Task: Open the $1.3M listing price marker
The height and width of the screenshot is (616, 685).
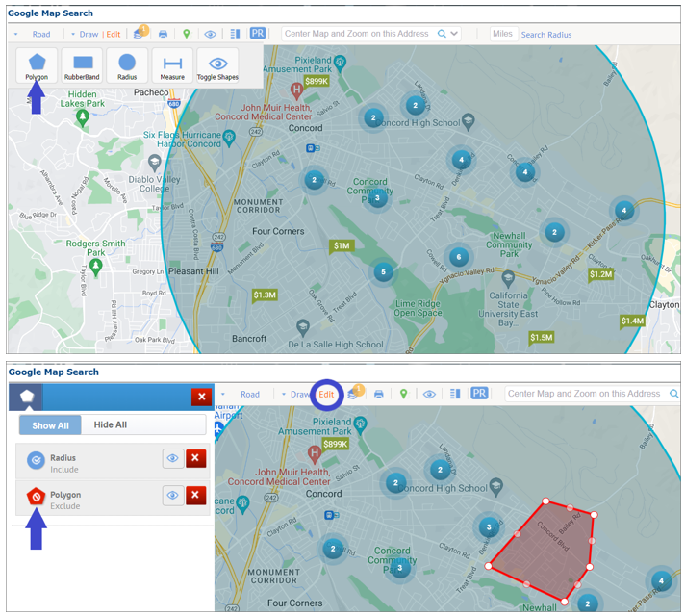Action: click(x=265, y=296)
